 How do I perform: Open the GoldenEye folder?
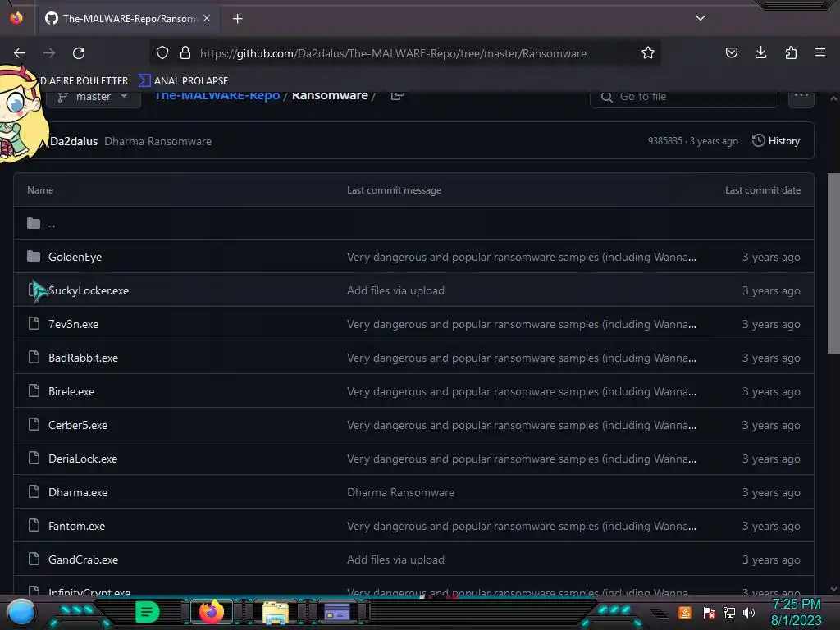75,257
